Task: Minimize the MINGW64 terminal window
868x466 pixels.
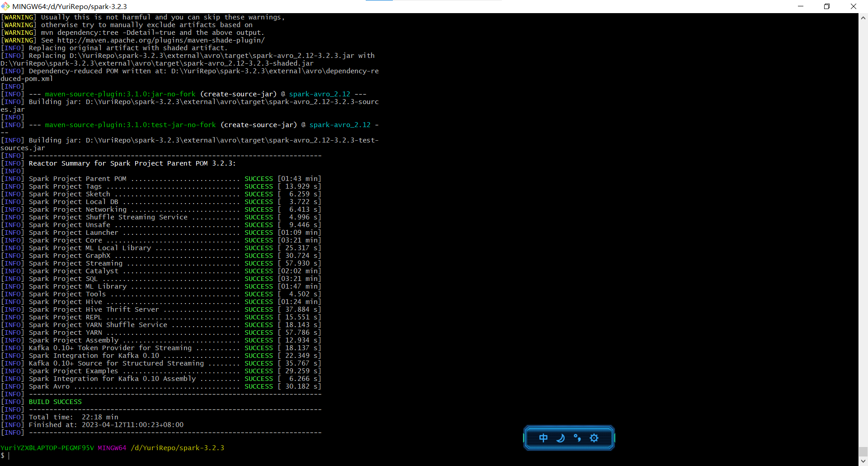Action: tap(801, 6)
